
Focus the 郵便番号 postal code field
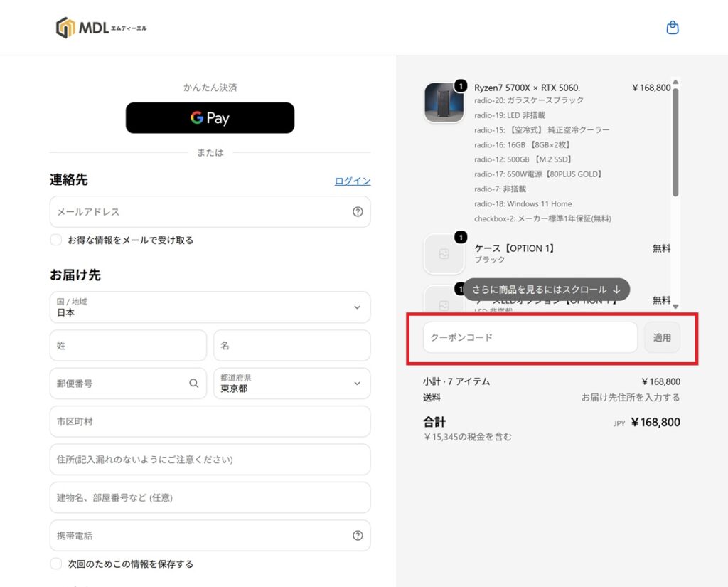128,384
